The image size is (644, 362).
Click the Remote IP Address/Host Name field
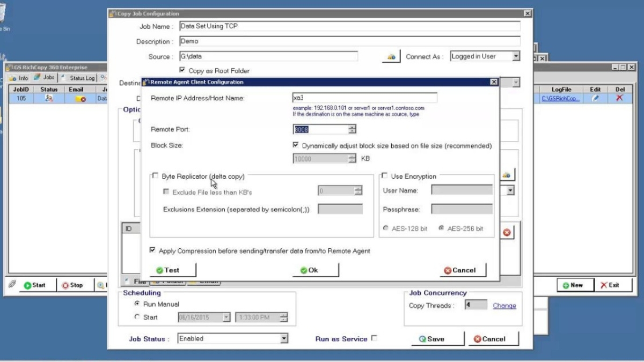pyautogui.click(x=364, y=98)
